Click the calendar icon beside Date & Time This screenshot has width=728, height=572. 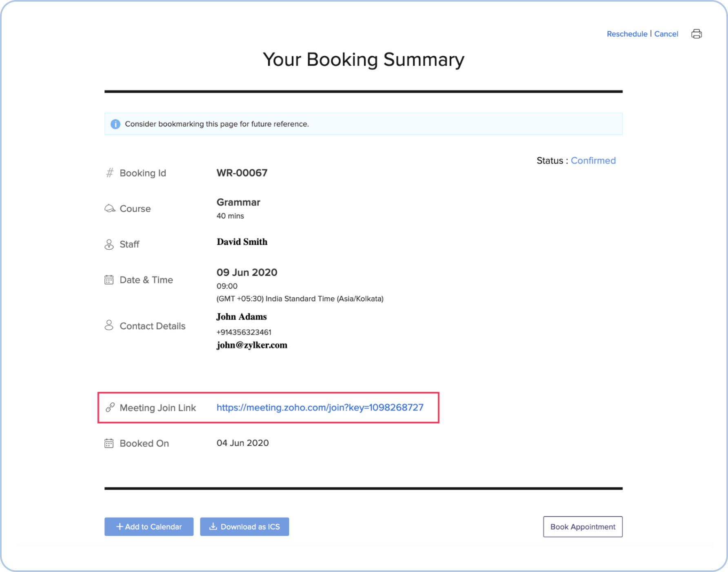(x=109, y=280)
